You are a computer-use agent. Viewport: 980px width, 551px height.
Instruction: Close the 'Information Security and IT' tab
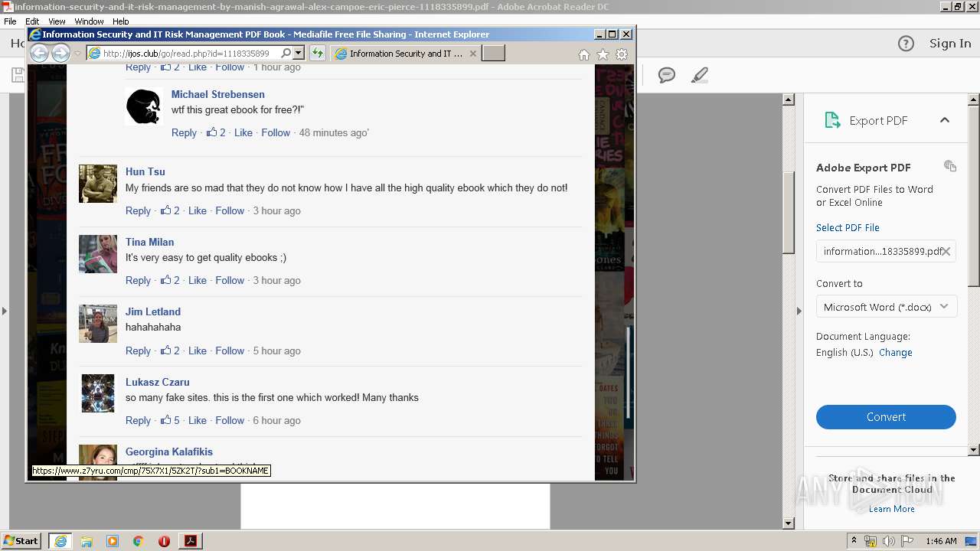coord(472,54)
